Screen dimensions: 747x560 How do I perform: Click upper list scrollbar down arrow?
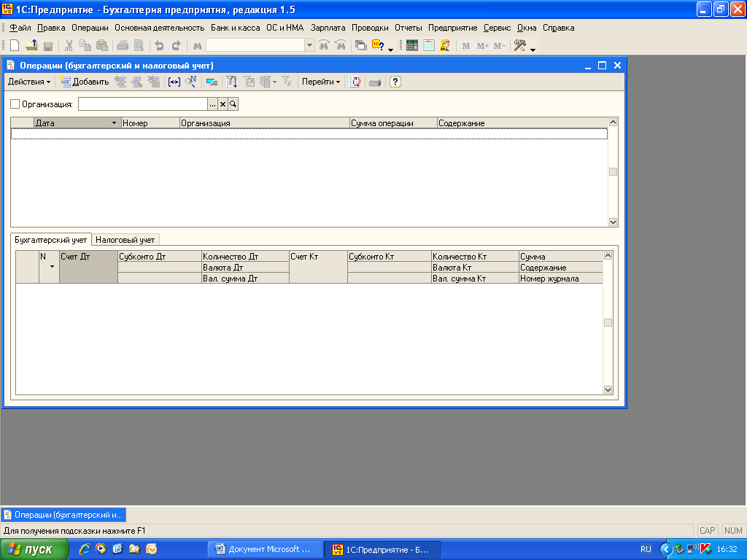click(613, 222)
